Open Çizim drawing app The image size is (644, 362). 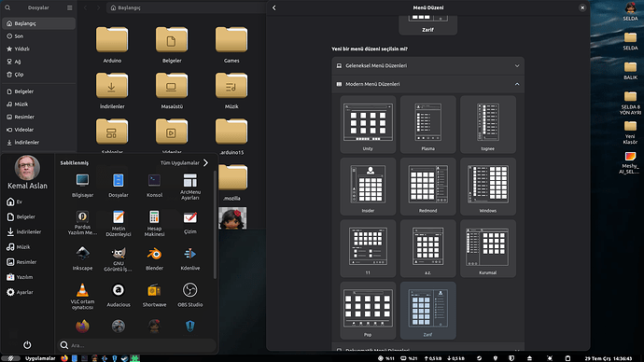(x=190, y=222)
